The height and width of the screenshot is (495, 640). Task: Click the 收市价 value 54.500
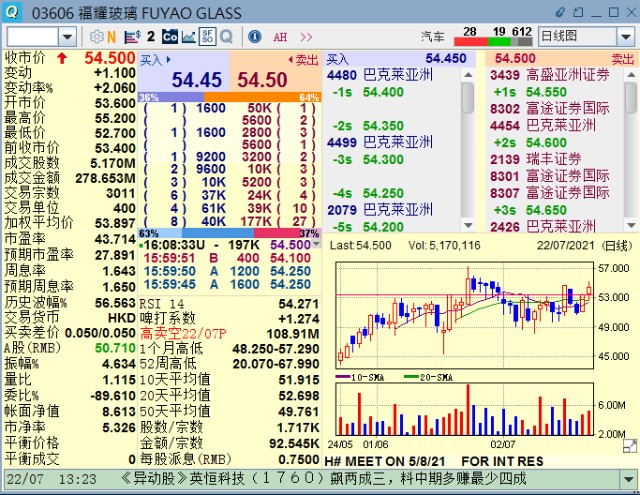(109, 58)
